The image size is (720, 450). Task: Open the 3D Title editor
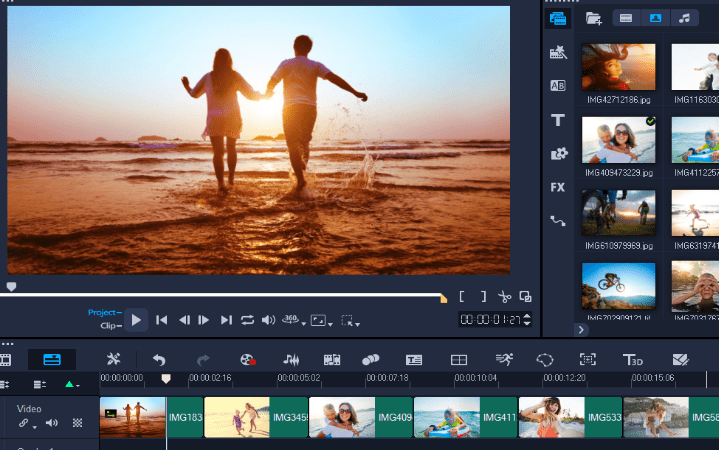[x=632, y=359]
